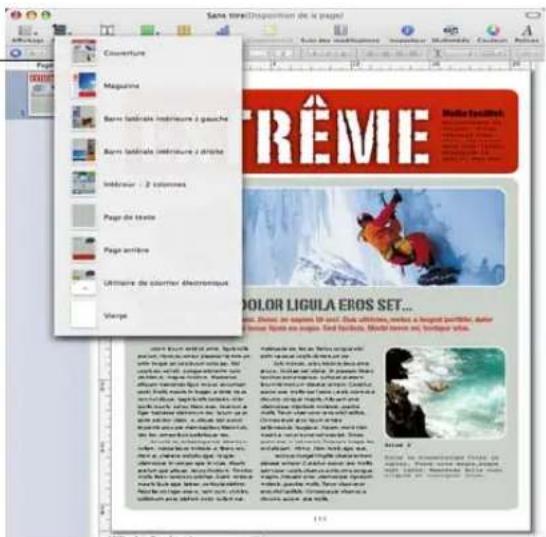Insert a text box from toolbar
This screenshot has height=537, width=546.
(107, 31)
